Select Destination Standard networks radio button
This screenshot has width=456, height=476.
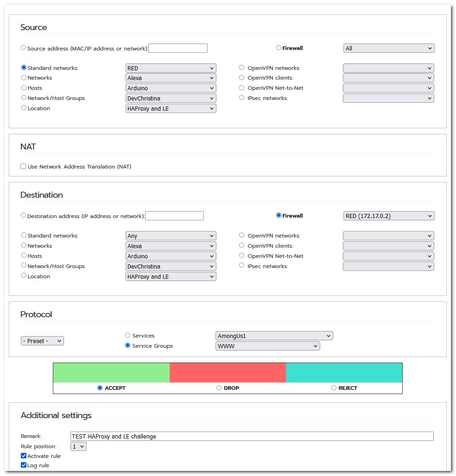[x=24, y=235]
